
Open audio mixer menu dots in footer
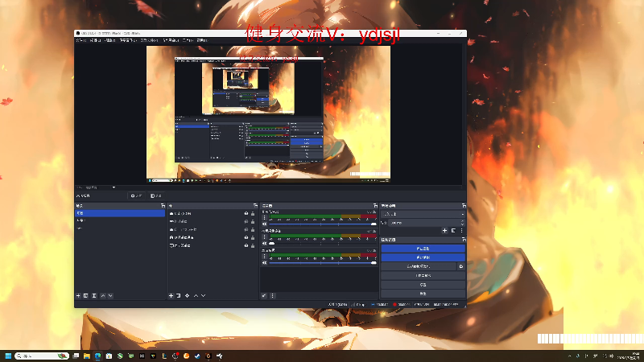pos(272,295)
